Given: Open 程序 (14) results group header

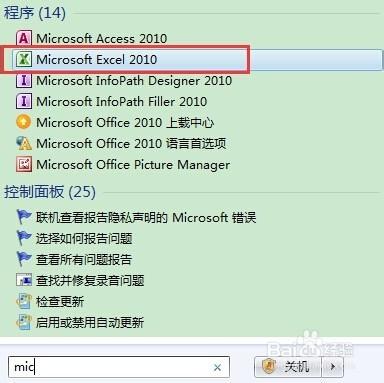Looking at the screenshot, I should (35, 13).
